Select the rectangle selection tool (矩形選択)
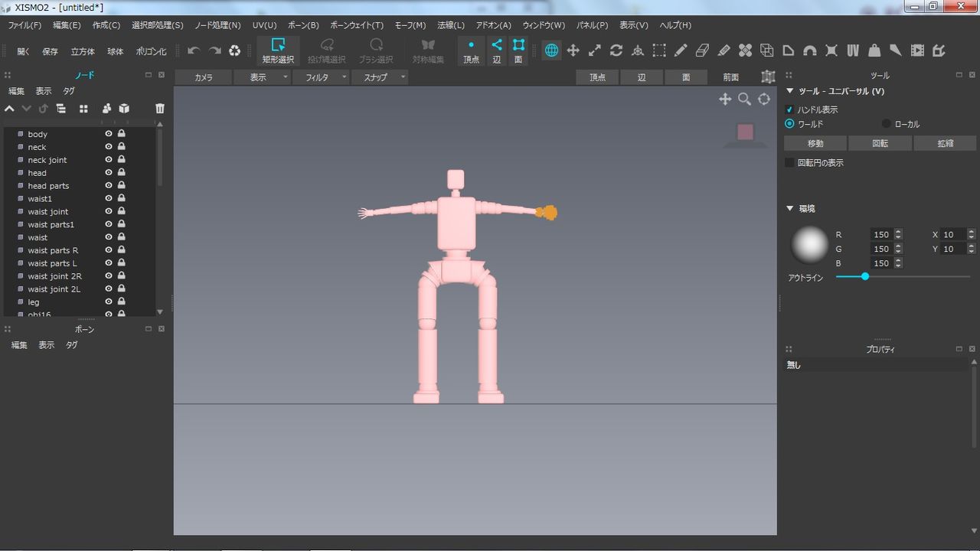 point(278,51)
